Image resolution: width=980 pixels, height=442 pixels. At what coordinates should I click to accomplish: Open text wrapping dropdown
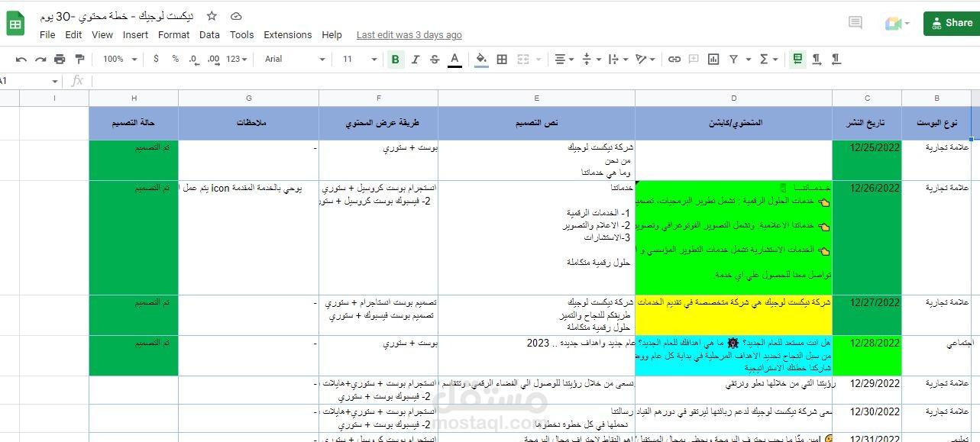618,59
